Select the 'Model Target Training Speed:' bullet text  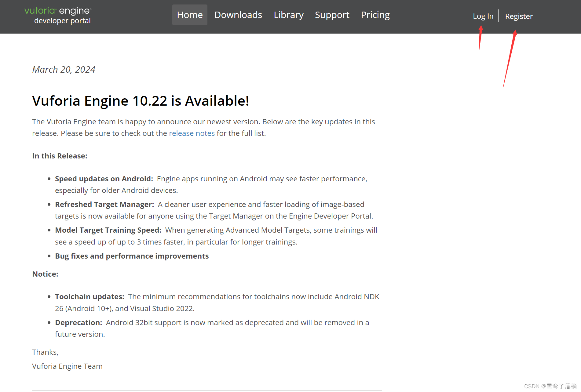[x=108, y=230]
